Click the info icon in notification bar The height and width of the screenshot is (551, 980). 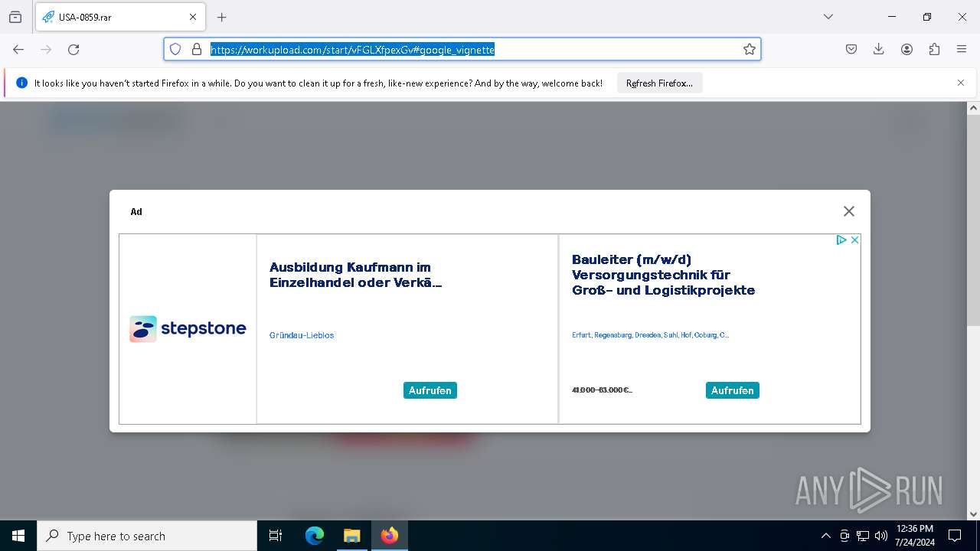(21, 83)
